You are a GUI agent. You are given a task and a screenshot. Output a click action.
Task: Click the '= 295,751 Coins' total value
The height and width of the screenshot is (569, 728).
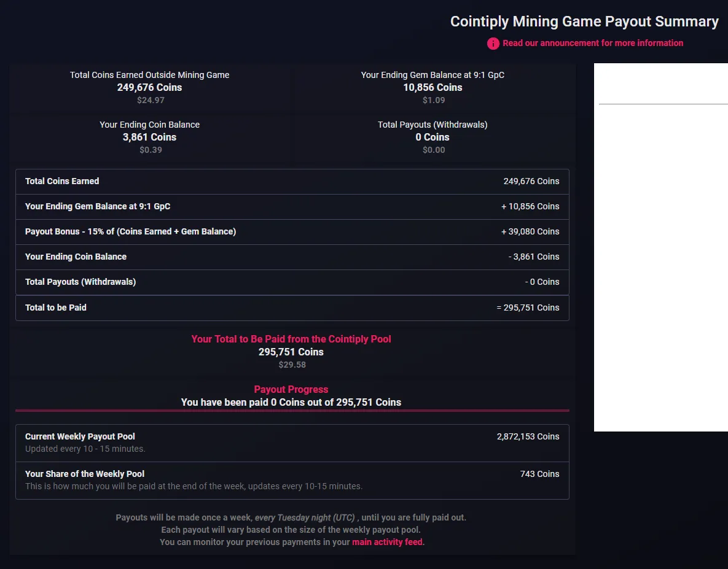point(528,308)
